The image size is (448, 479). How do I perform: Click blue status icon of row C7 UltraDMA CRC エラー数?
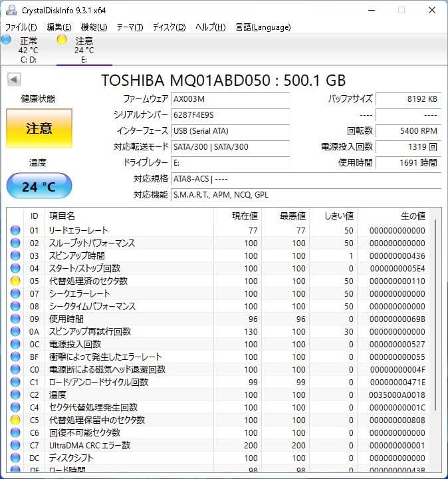click(15, 445)
